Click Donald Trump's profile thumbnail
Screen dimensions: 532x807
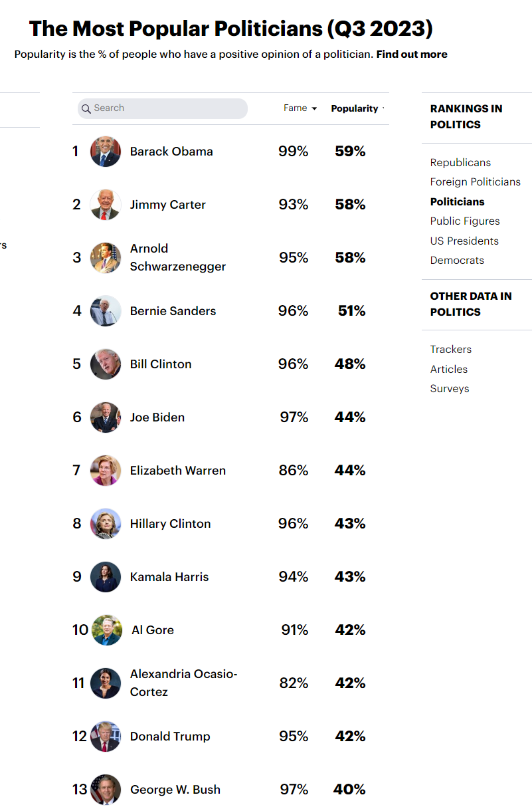click(106, 737)
